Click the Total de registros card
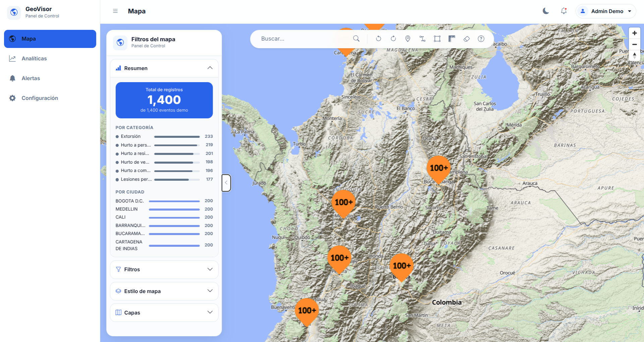 (x=164, y=100)
